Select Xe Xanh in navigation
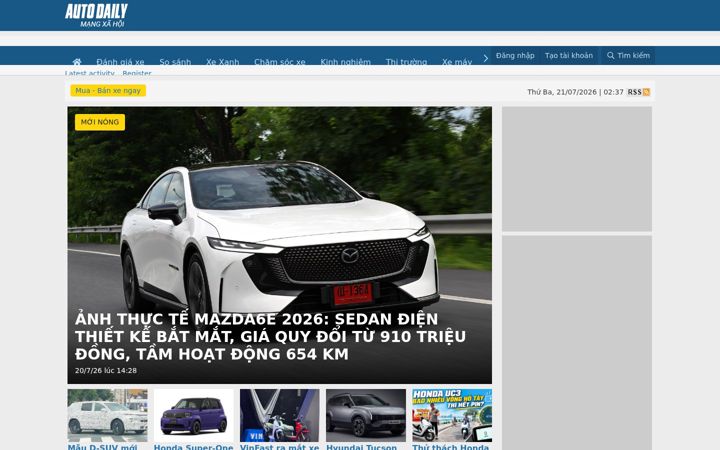The image size is (720, 450). (x=222, y=62)
